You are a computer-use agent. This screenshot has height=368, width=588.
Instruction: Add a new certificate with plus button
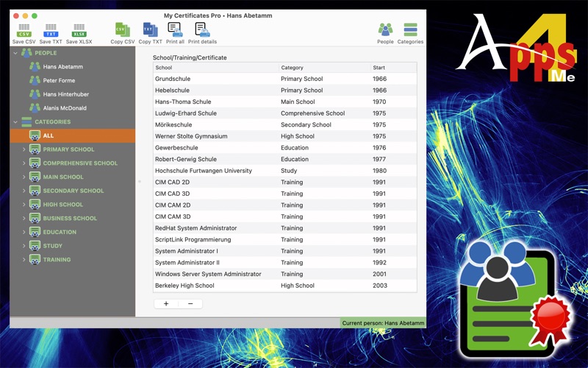166,304
